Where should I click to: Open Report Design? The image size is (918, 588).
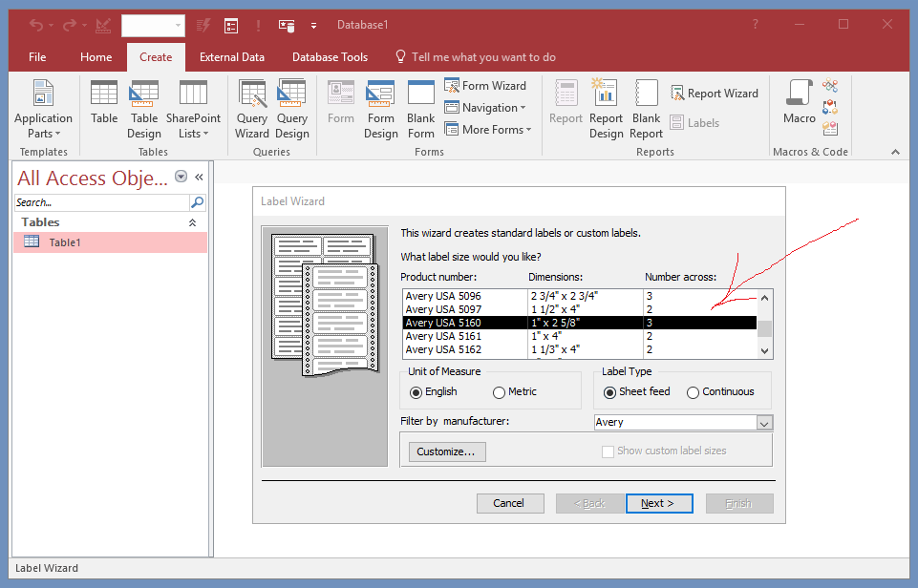click(606, 110)
